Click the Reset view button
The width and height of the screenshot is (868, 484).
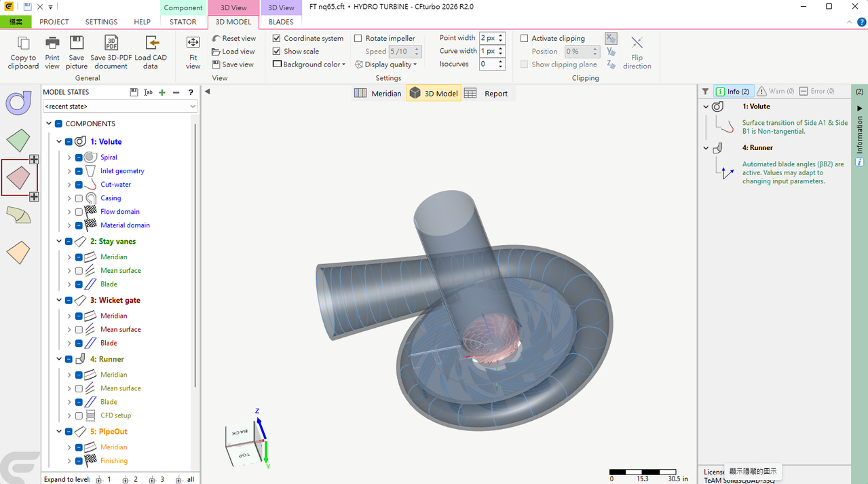(x=233, y=39)
